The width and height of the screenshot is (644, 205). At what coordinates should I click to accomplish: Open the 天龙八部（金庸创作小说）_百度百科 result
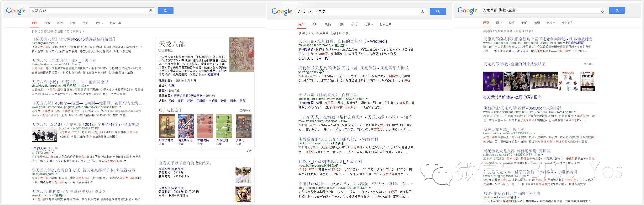pyautogui.click(x=64, y=60)
